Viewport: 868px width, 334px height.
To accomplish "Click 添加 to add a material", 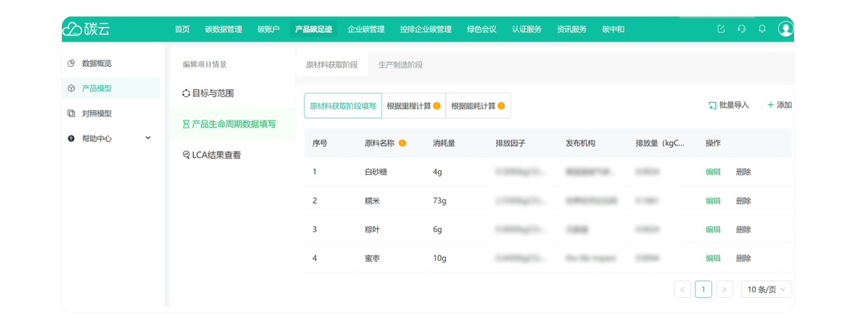I will (779, 105).
